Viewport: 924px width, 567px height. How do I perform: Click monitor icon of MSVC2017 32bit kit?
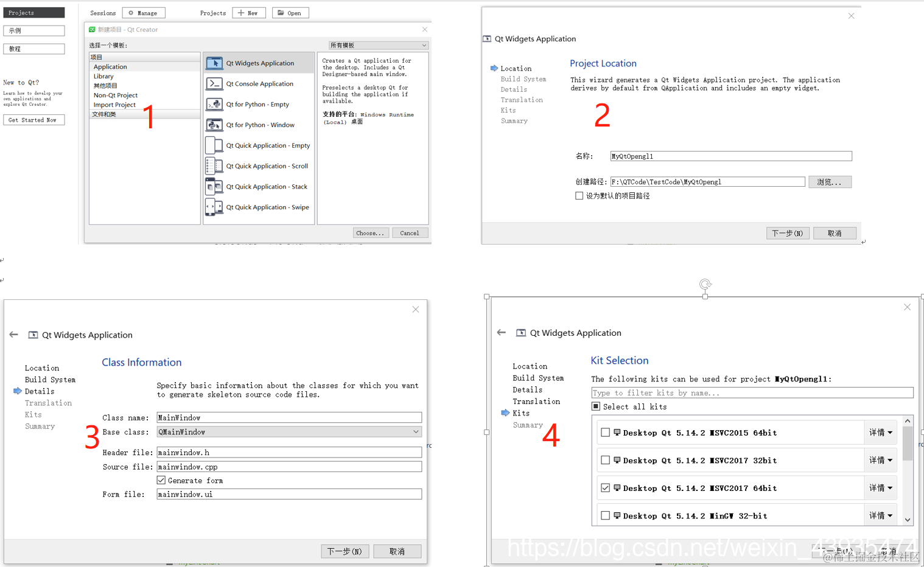coord(617,461)
